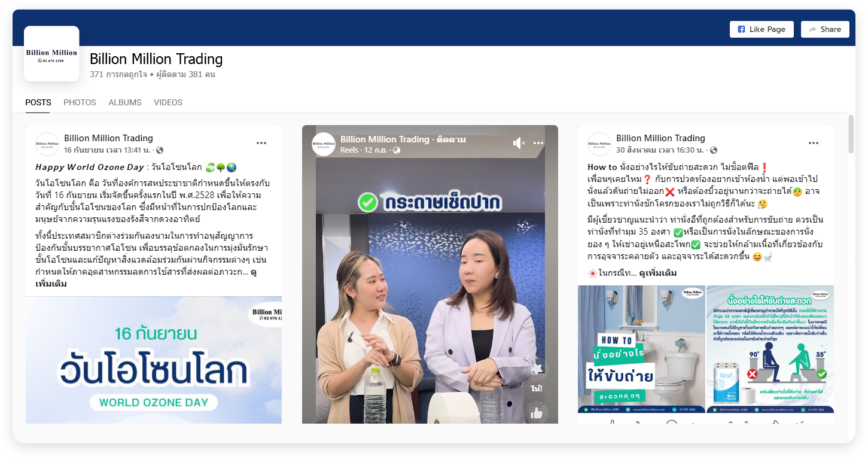The width and height of the screenshot is (868, 459).
Task: Click the Share button in the header
Action: coord(825,29)
